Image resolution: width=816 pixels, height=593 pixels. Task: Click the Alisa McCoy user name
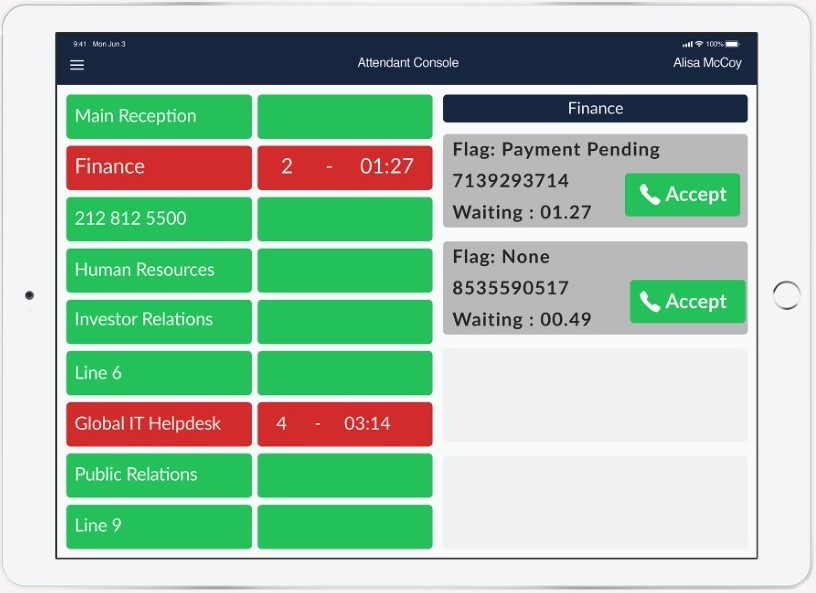[707, 63]
